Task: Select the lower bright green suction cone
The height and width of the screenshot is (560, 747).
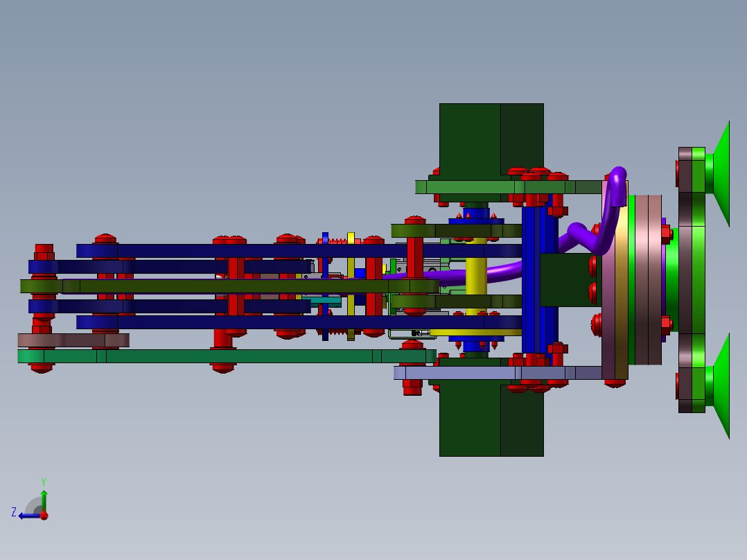Action: (721, 386)
